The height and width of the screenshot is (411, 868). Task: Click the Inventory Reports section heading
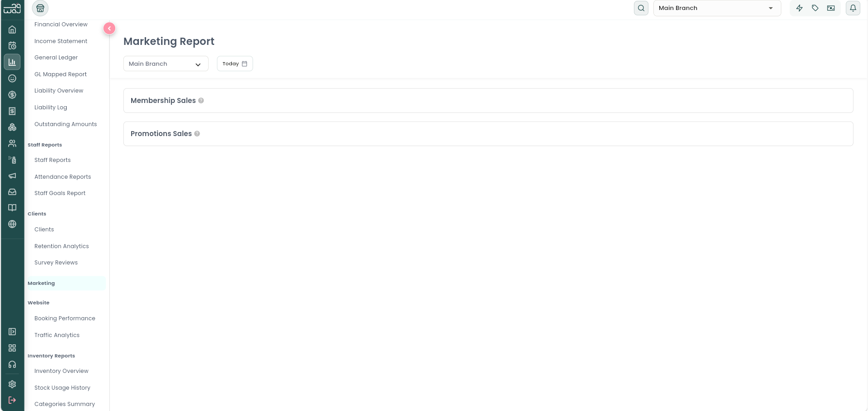(51, 356)
